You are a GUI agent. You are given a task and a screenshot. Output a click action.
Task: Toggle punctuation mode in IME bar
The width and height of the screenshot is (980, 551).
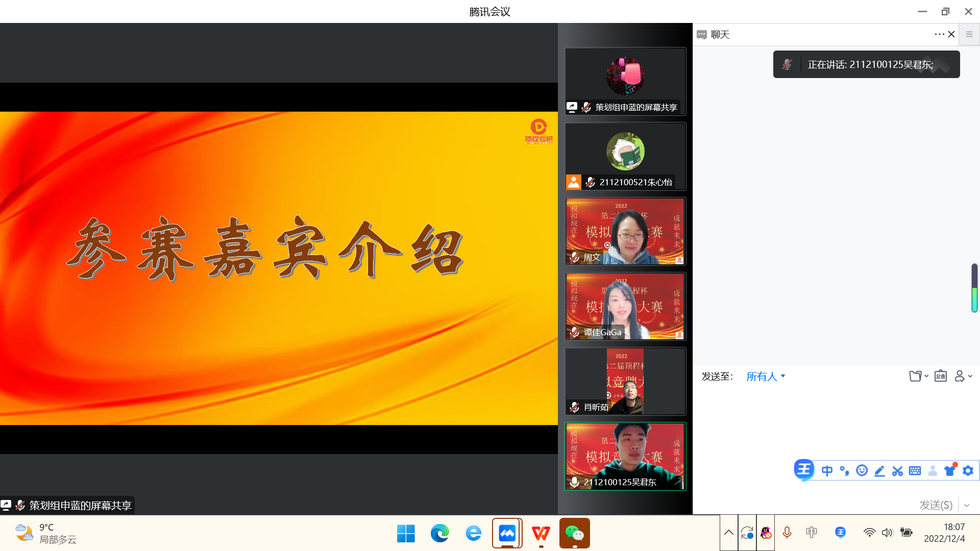(x=844, y=470)
